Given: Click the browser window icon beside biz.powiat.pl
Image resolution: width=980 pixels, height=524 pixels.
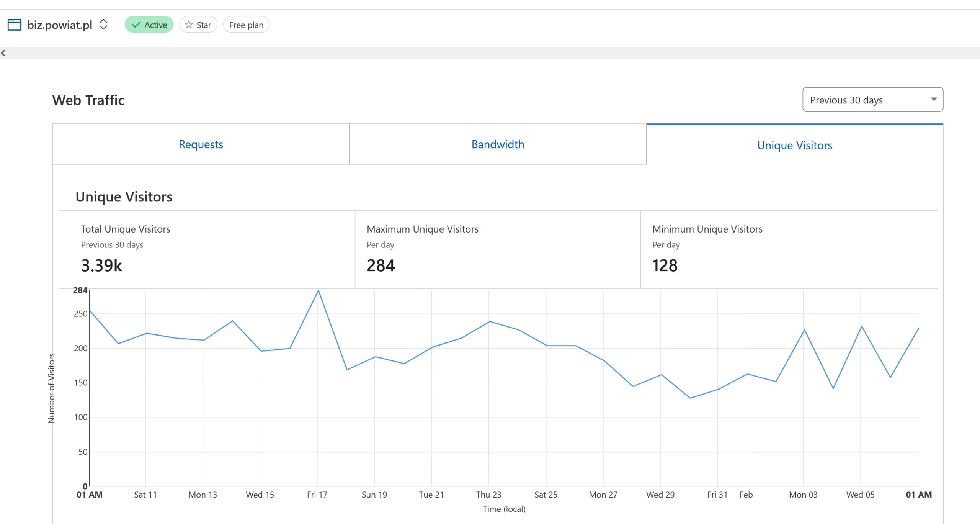Looking at the screenshot, I should pyautogui.click(x=15, y=25).
